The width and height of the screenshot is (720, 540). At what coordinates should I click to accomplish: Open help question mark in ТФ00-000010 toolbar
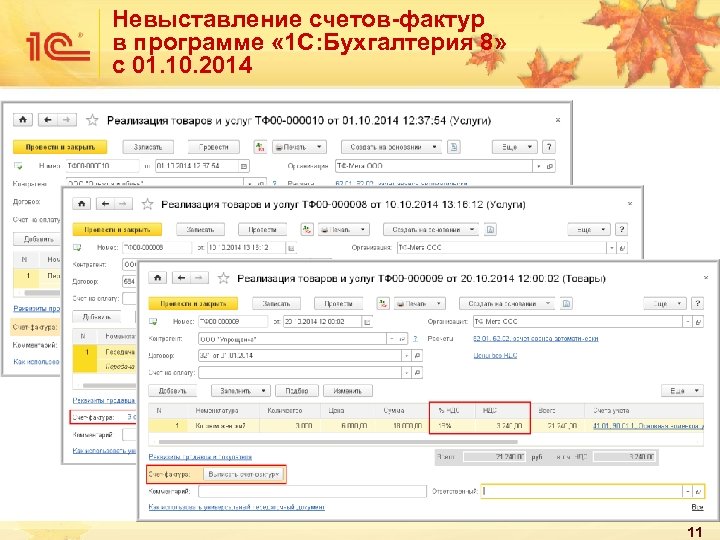[549, 147]
